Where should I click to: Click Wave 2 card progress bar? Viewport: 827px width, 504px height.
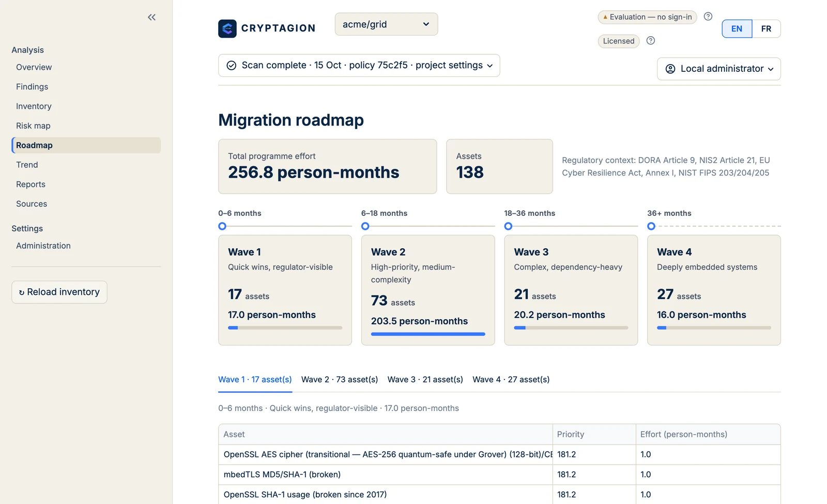428,334
